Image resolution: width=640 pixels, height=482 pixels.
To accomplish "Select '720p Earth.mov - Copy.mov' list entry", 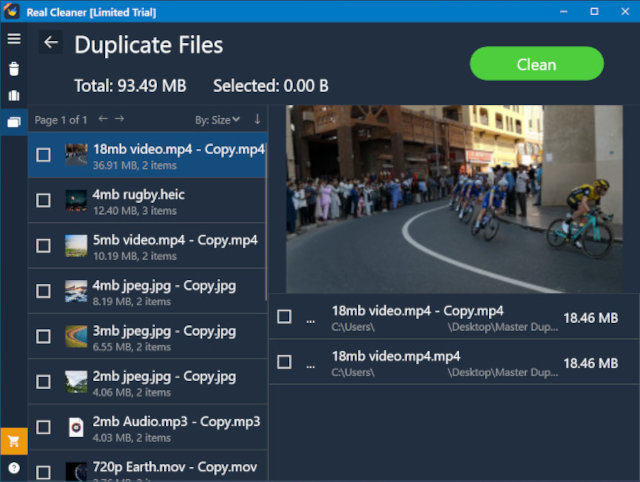I will coord(147,466).
